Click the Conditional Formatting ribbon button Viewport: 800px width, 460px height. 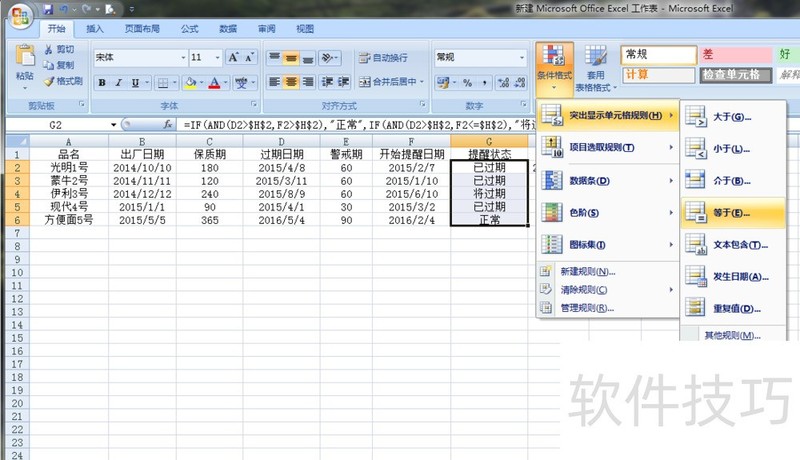pyautogui.click(x=554, y=63)
